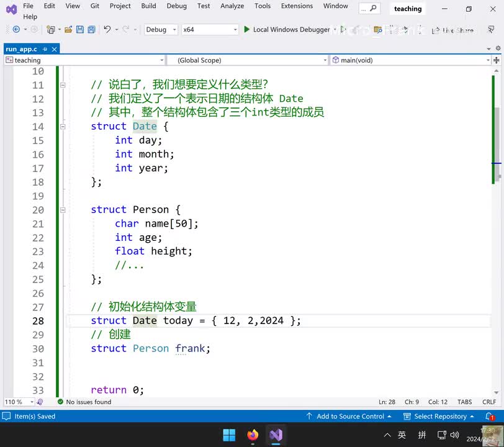504x447 pixels.
Task: Click the feedback icon at toolbar end
Action: 491,30
